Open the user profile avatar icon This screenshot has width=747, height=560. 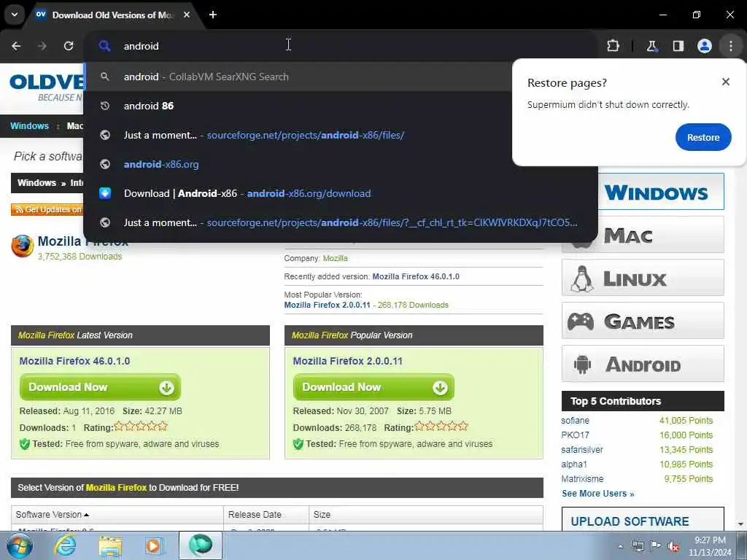click(x=705, y=46)
